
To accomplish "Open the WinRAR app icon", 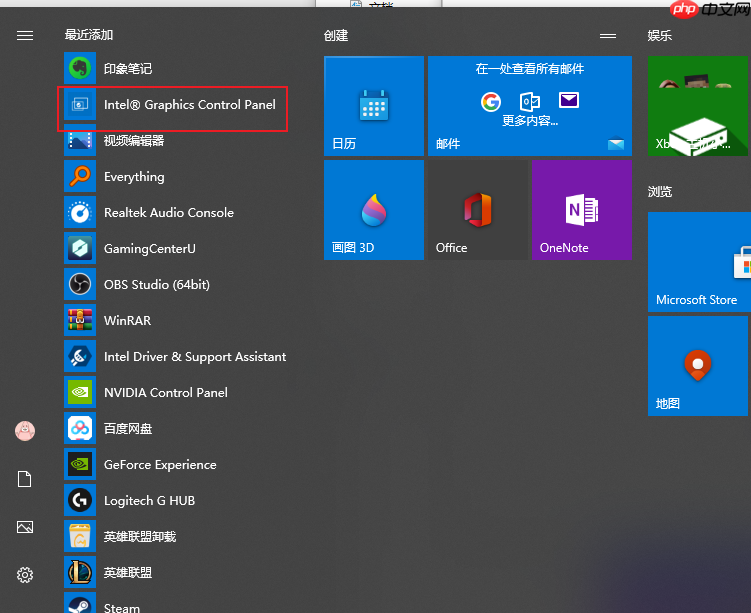I will coord(80,320).
